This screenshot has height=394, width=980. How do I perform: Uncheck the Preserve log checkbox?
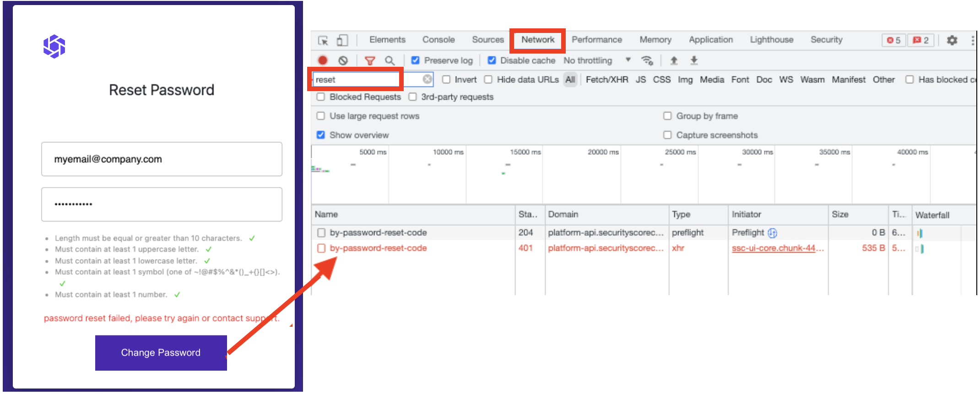click(x=415, y=60)
